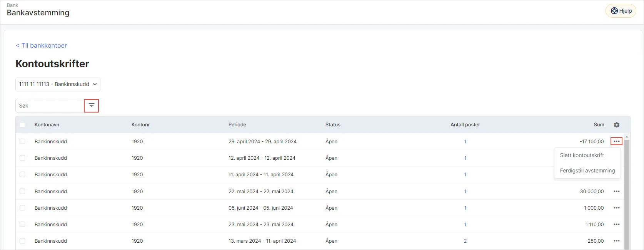Click Bankinnskudd name in the 22. mai row

click(x=51, y=191)
